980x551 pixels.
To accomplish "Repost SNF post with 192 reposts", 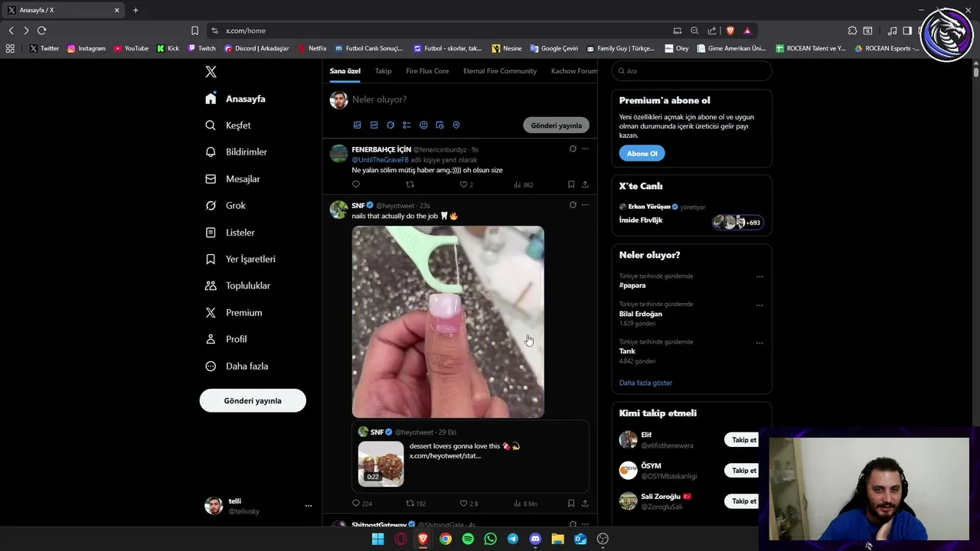I will click(x=410, y=504).
